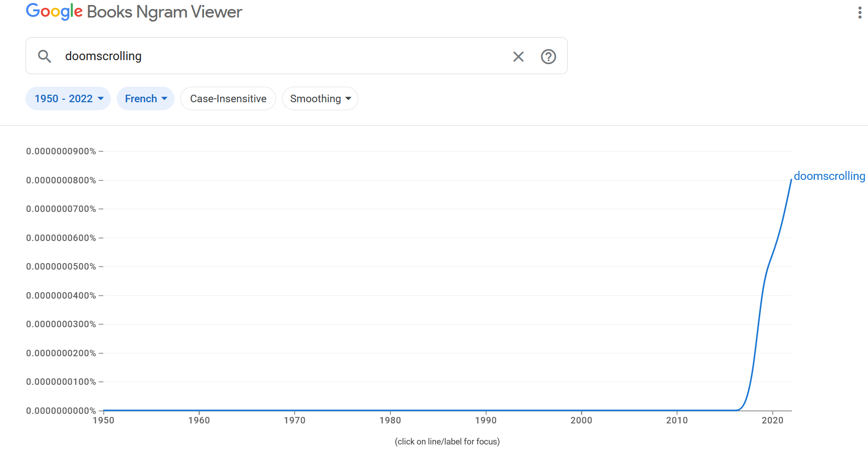Open the three-dot more options menu
Screen dimensions: 868x456
pyautogui.click(x=859, y=13)
